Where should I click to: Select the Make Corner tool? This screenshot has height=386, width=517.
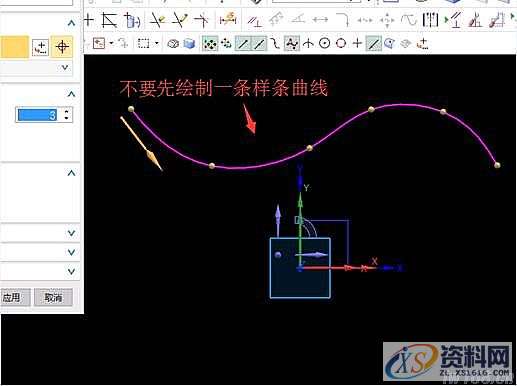[x=202, y=20]
